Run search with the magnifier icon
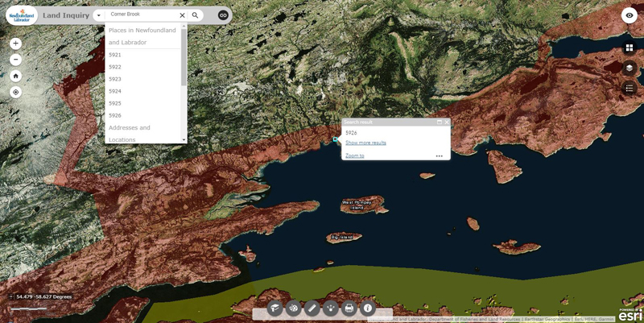Image resolution: width=644 pixels, height=323 pixels. point(195,15)
